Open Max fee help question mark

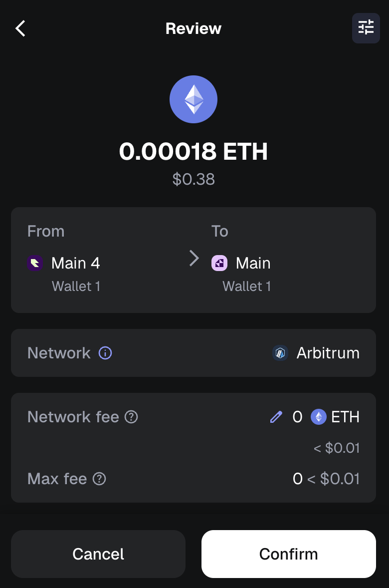click(x=100, y=479)
